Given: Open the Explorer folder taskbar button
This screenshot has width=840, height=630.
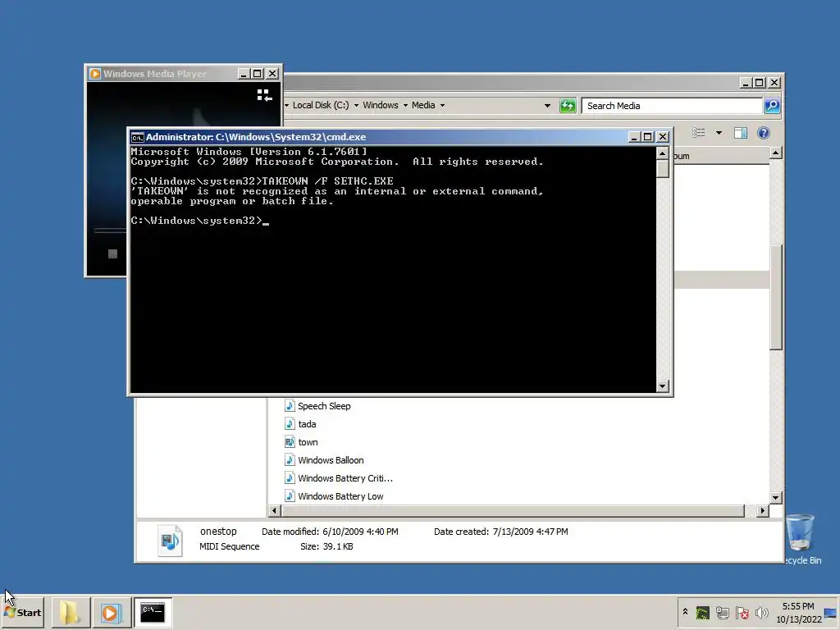Looking at the screenshot, I should [71, 612].
